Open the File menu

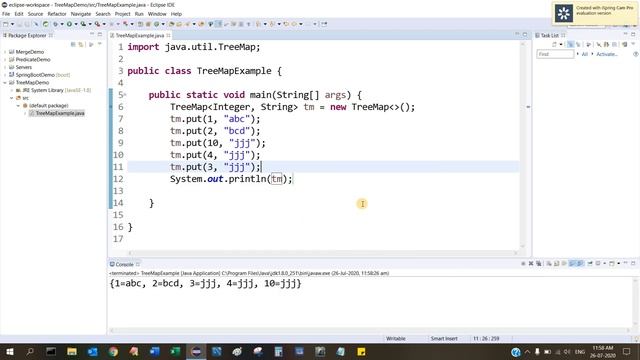[x=6, y=14]
